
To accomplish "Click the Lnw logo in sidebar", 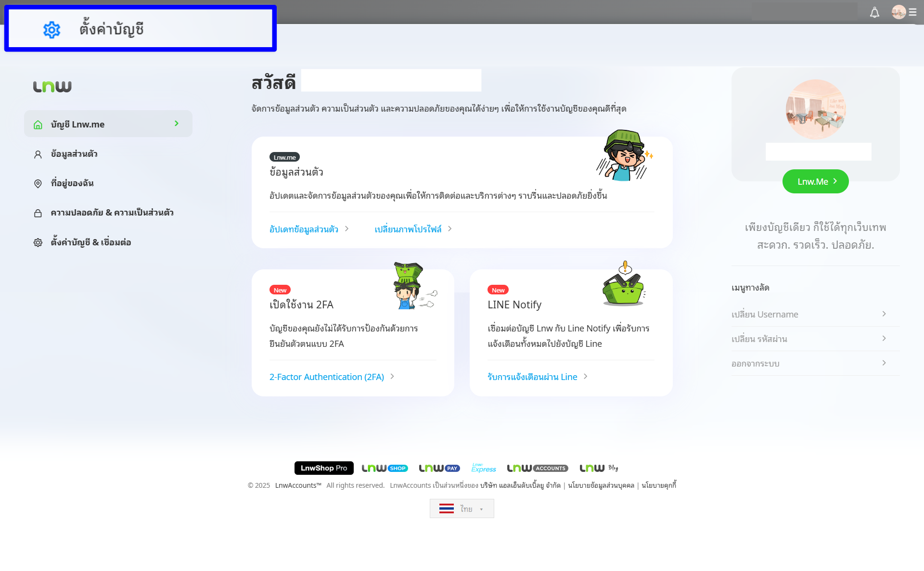I will (52, 87).
